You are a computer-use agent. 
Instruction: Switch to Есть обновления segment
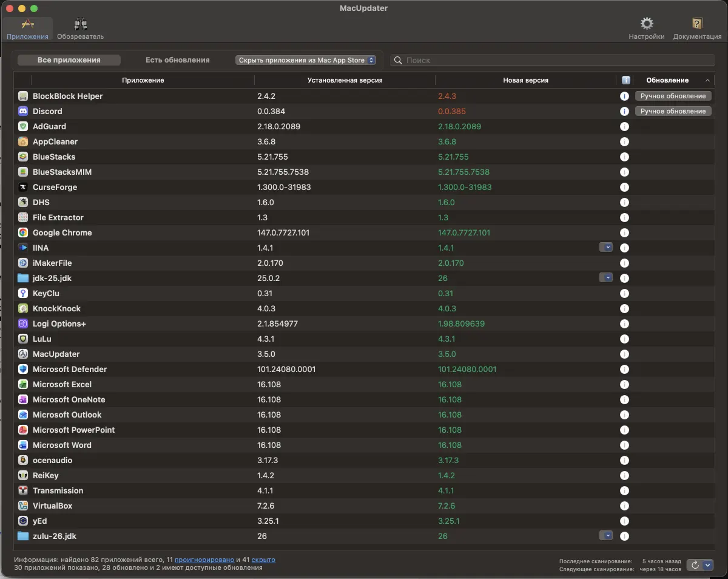point(177,60)
